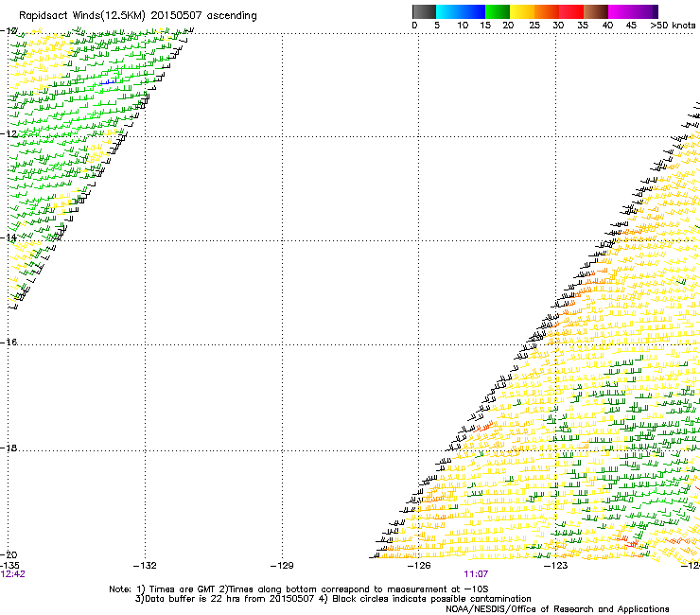Click the yellow 20-25 knots legend segment
700x615 pixels.
coord(522,11)
